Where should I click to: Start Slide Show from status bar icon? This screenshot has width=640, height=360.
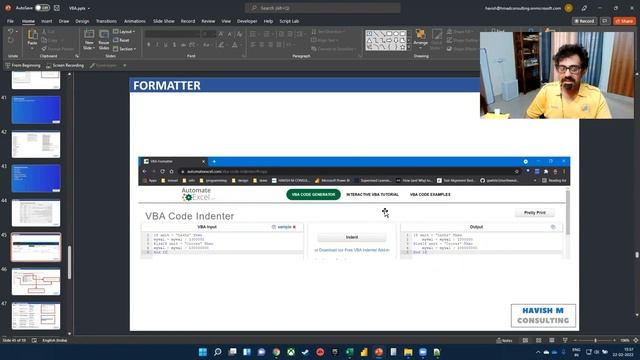[x=565, y=340]
